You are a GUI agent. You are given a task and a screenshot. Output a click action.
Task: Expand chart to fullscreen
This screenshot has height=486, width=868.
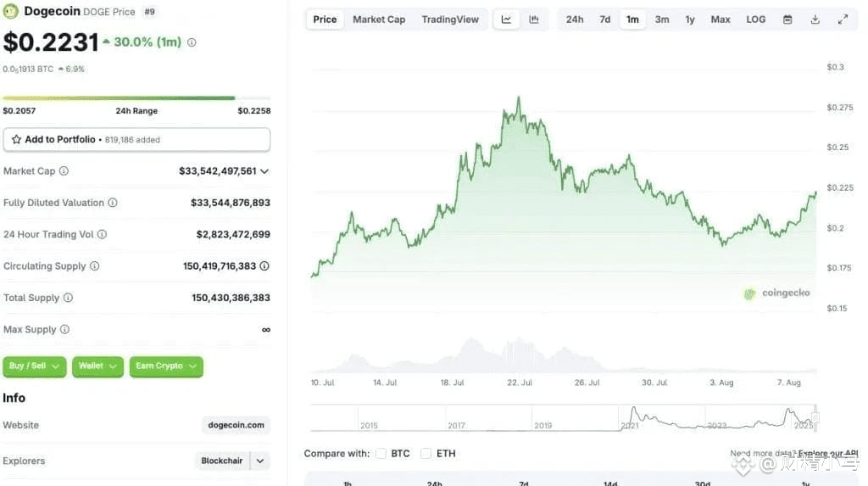[843, 20]
